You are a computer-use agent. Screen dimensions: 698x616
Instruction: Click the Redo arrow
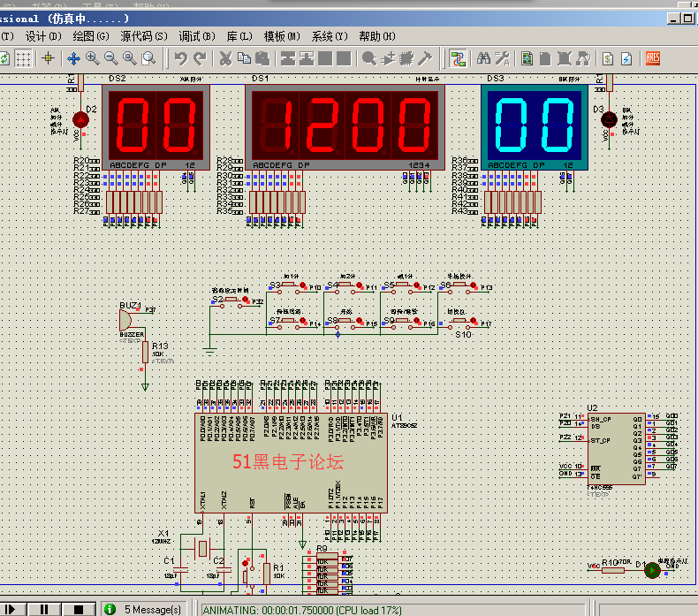click(x=200, y=58)
